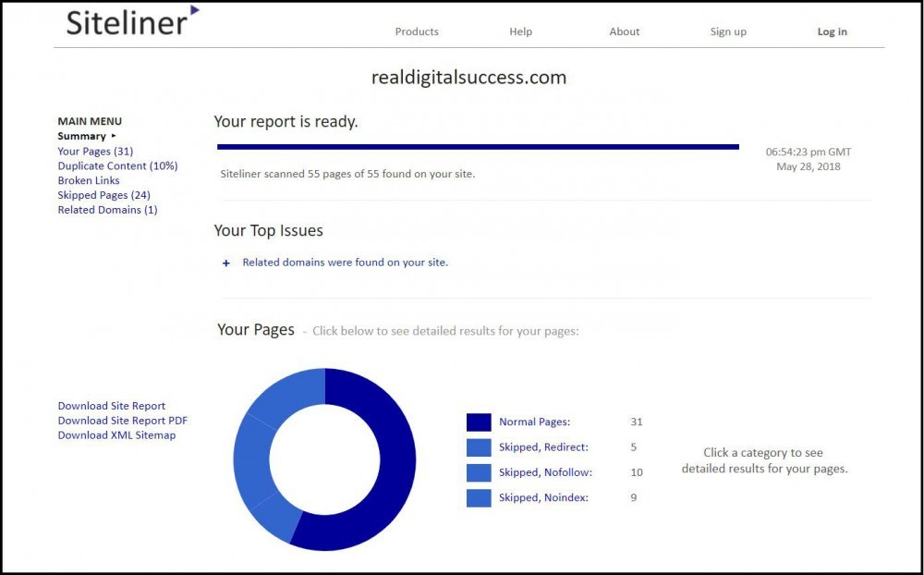
Task: Click the 06:54:23 pm GMT timestamp
Action: 808,153
